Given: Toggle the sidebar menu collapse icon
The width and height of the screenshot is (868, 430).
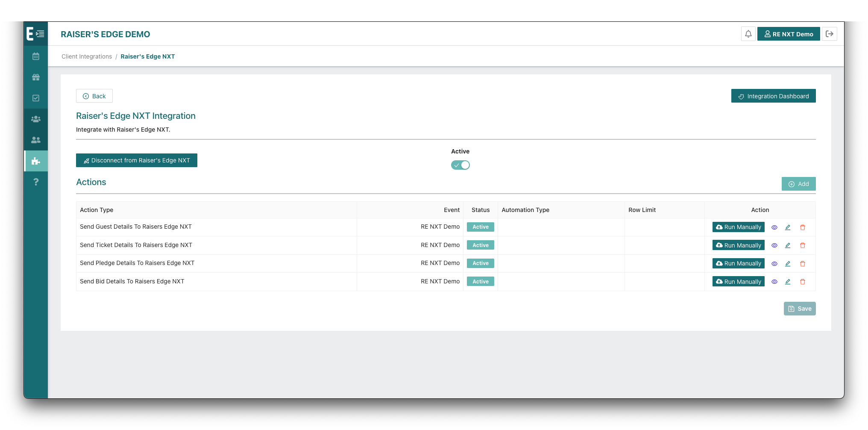Looking at the screenshot, I should click(x=40, y=34).
